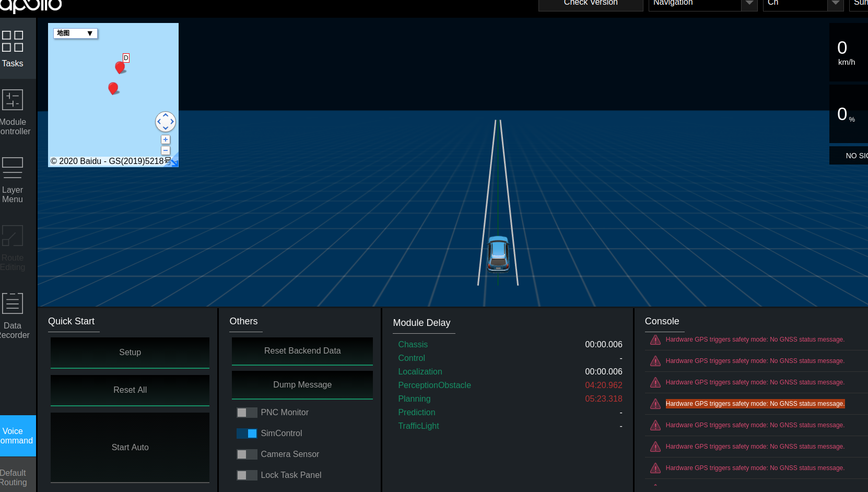Click the Check Version menu item

coord(590,4)
